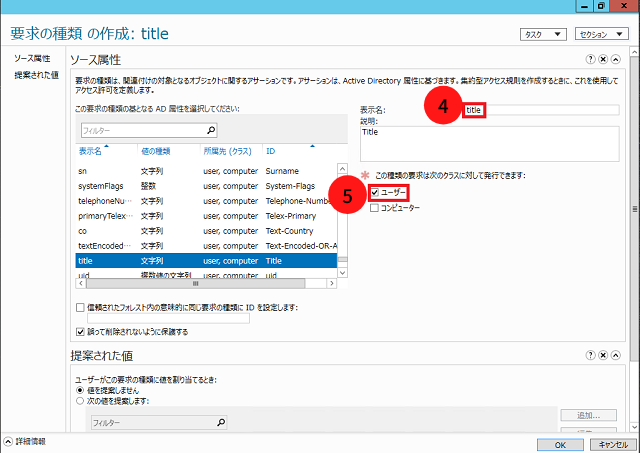640x453 pixels.
Task: Open the セクション dropdown menu
Action: 600,34
